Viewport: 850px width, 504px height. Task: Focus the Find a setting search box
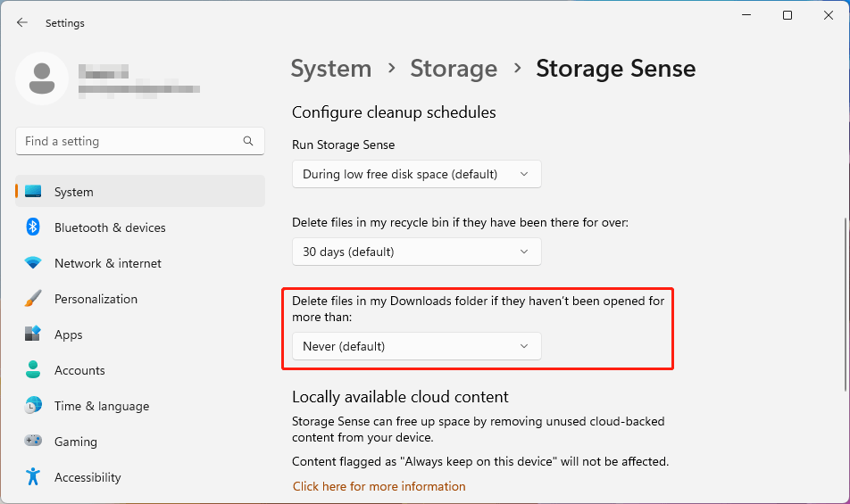point(140,141)
